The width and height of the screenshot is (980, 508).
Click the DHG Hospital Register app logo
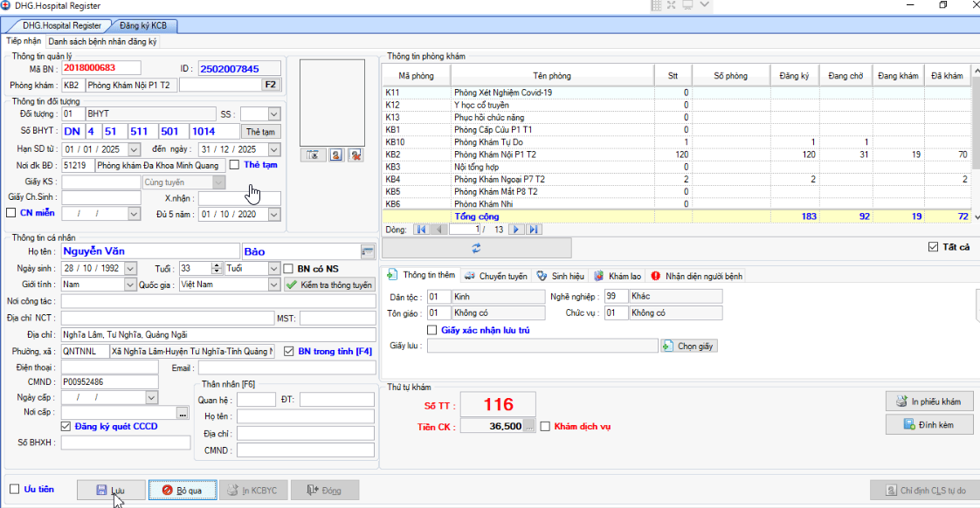[x=5, y=5]
